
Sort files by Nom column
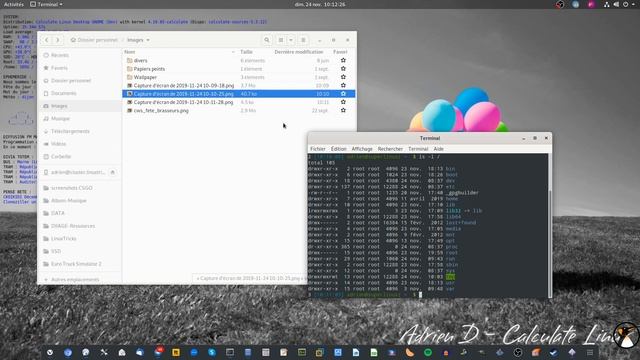(180, 52)
